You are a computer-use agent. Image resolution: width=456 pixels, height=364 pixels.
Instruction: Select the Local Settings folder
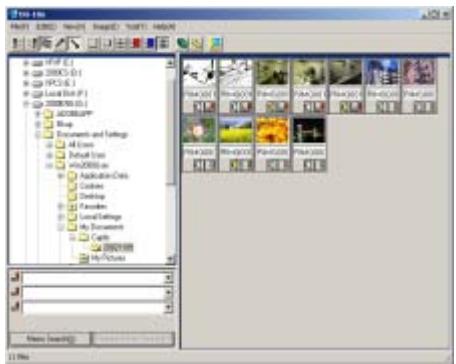pyautogui.click(x=100, y=217)
